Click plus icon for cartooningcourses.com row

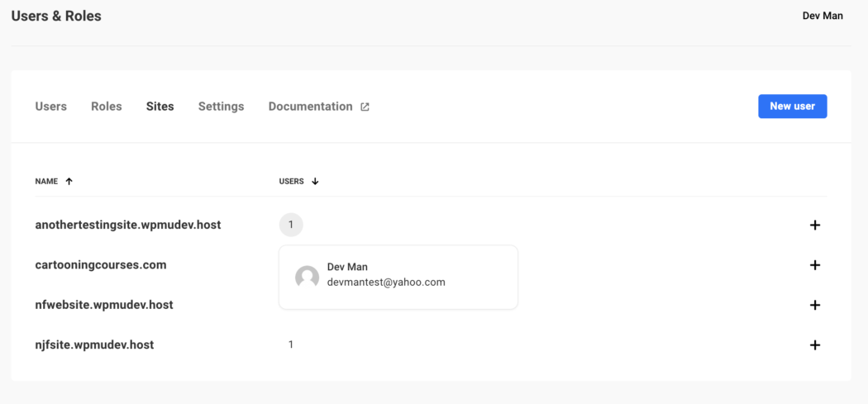814,265
